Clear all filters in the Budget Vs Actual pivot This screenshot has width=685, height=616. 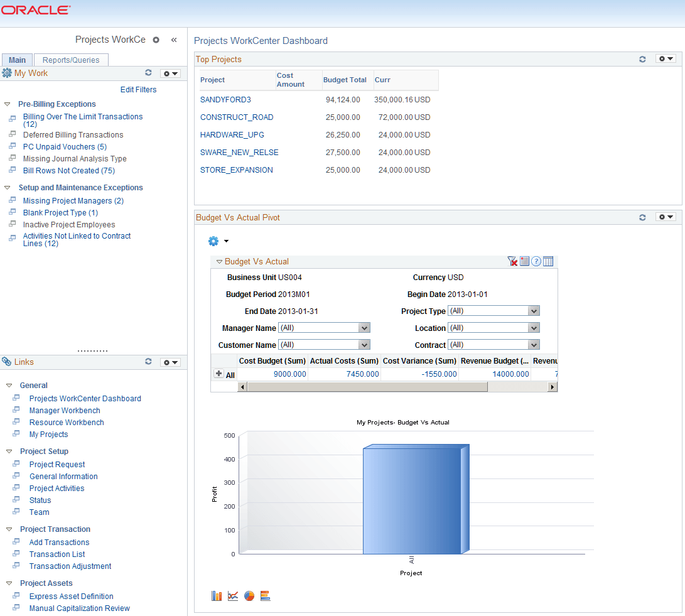pyautogui.click(x=513, y=261)
